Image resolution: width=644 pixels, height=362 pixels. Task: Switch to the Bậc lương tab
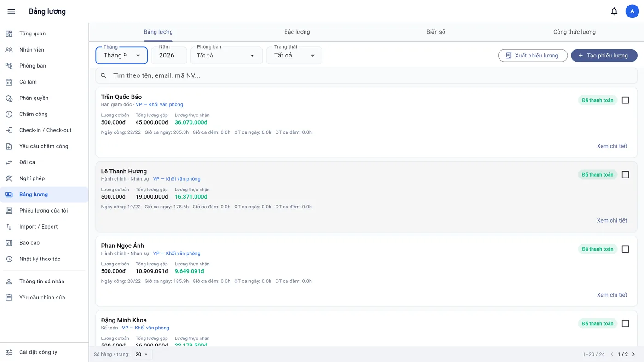(x=297, y=32)
